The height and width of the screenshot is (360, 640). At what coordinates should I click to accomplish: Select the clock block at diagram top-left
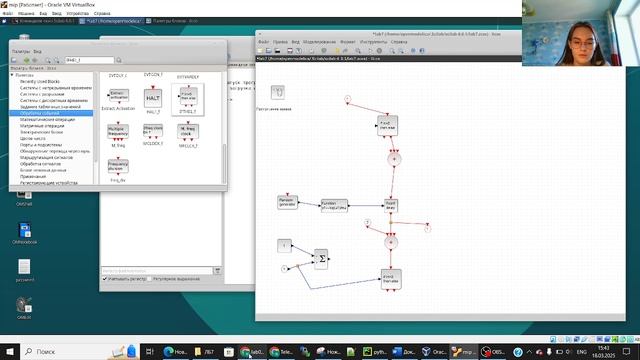278,93
